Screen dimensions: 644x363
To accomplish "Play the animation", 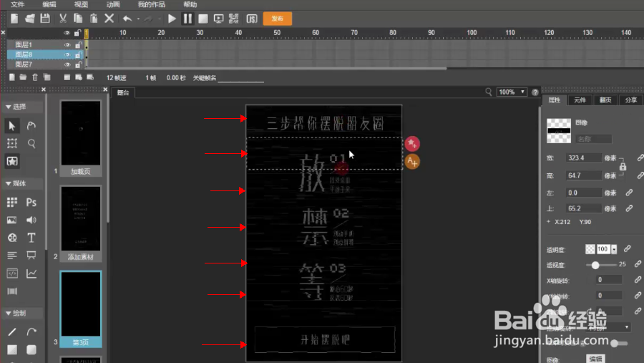I will pos(172,19).
